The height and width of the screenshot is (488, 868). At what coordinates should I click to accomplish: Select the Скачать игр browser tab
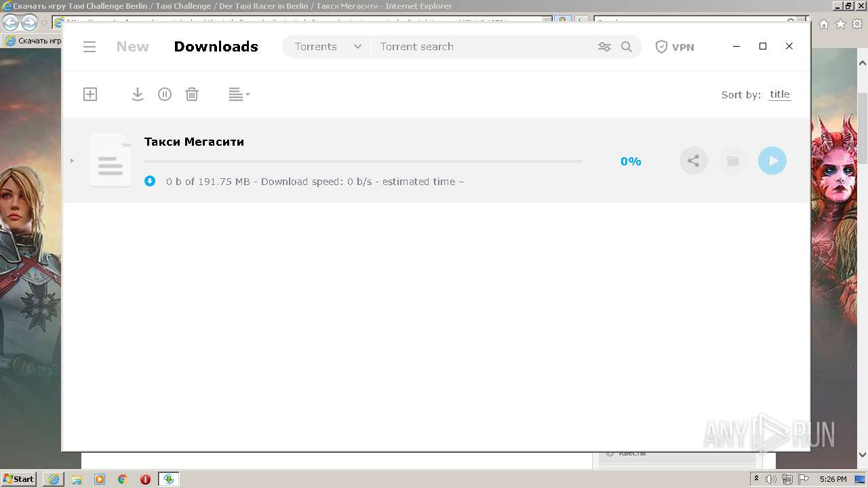click(x=32, y=41)
